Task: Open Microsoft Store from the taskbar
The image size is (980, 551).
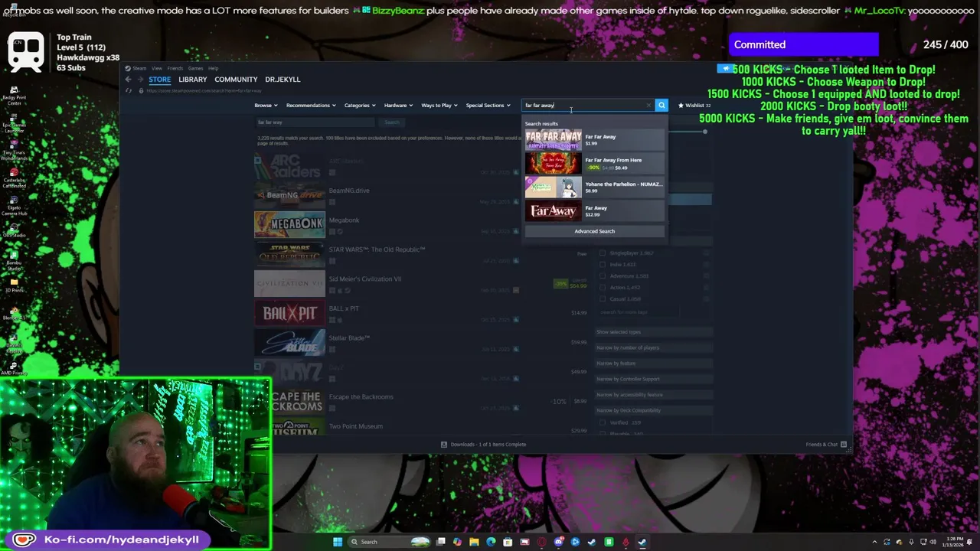Action: pyautogui.click(x=508, y=542)
